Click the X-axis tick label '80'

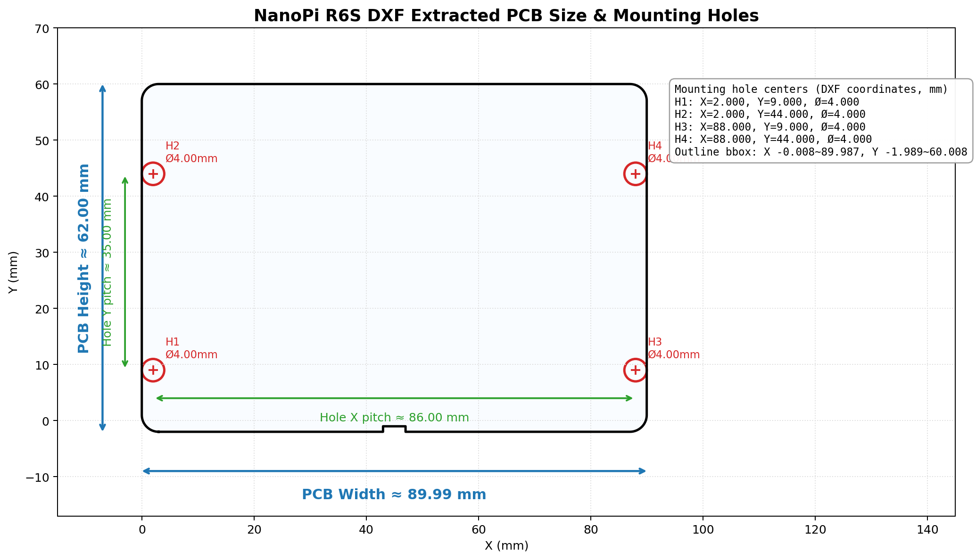pos(591,529)
